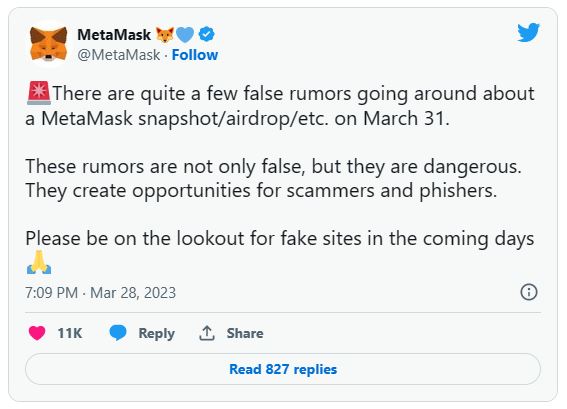Click the red siren emoji in tweet
The image size is (567, 409).
(39, 93)
